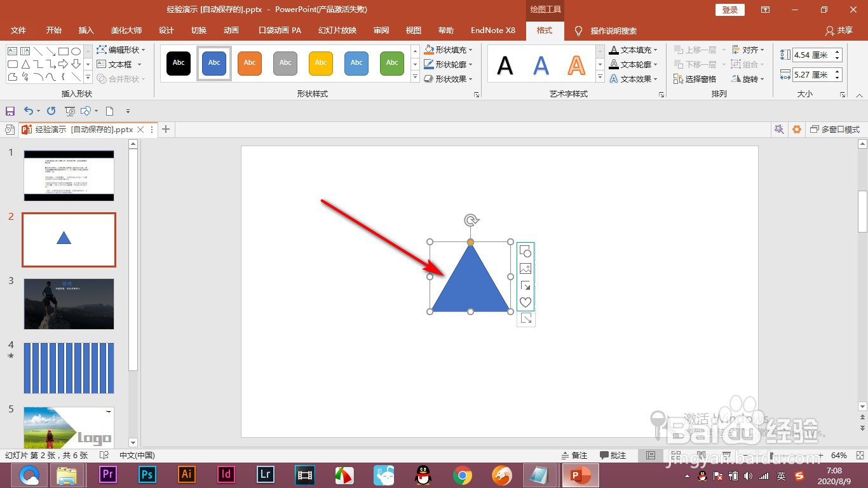Screen dimensions: 868x488
Task: Open Illustrator from taskbar
Action: coord(187,475)
